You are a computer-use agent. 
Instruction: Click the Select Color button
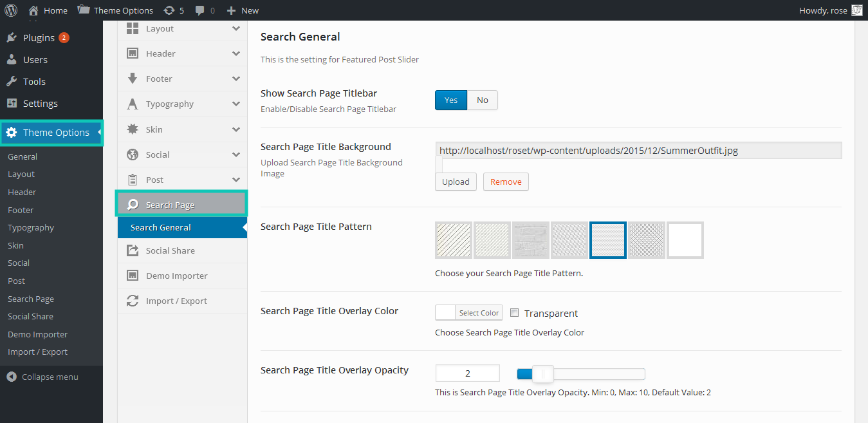[x=479, y=313]
